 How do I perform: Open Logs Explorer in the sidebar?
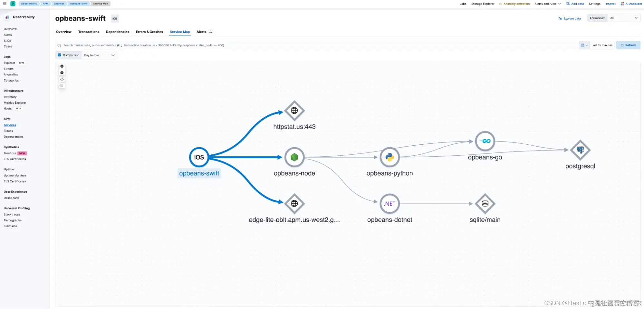(9, 63)
